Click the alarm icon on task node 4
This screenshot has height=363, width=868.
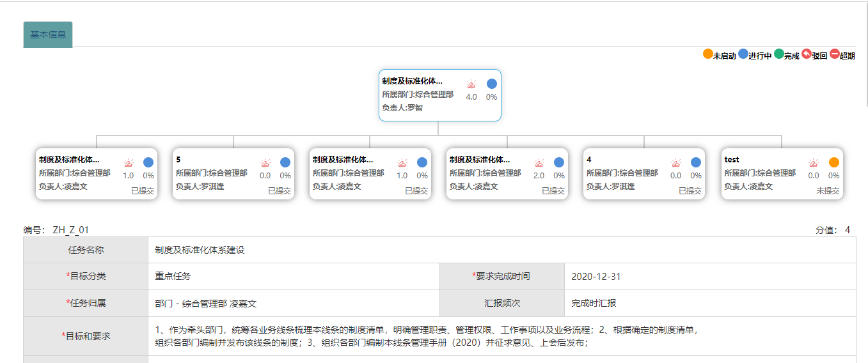(x=676, y=162)
